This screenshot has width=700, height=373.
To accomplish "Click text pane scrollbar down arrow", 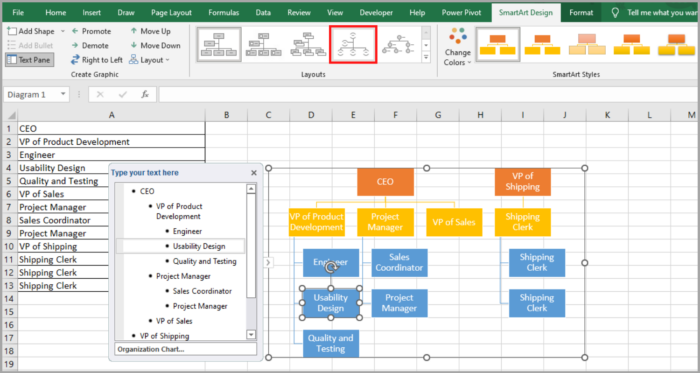I will click(x=251, y=334).
